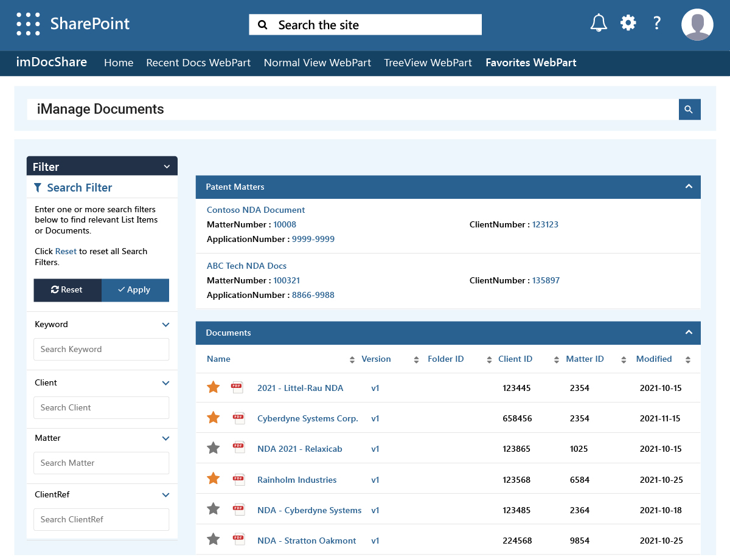Sort documents by Client ID arrows
Viewport: 730px width, 560px height.
(x=556, y=359)
